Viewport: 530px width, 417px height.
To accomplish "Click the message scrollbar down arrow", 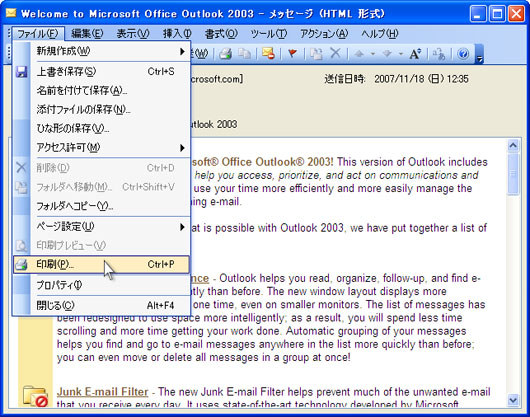I will [513, 400].
